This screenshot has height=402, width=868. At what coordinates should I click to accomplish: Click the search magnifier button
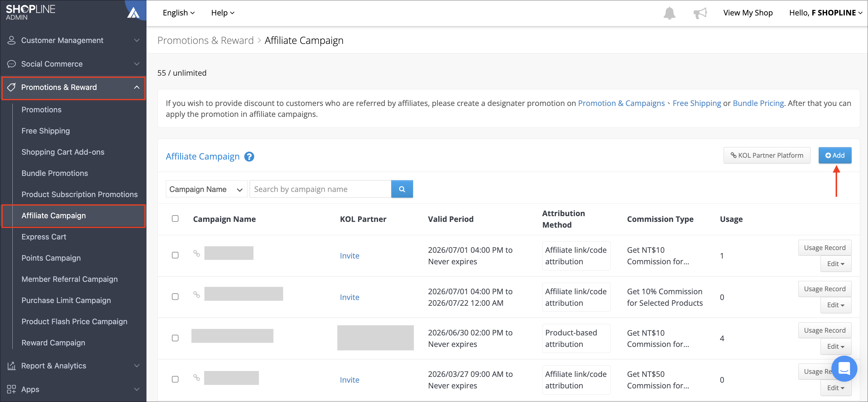tap(402, 189)
